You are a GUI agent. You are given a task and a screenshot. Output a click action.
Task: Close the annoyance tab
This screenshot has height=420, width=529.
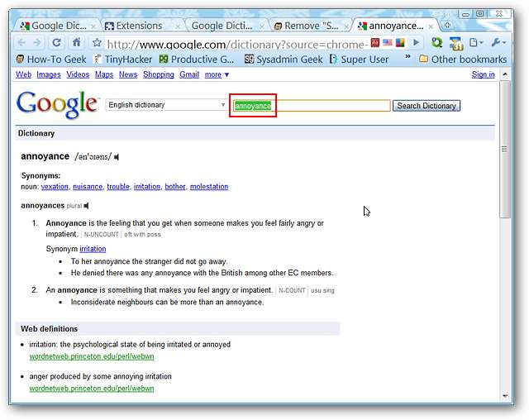(x=430, y=26)
